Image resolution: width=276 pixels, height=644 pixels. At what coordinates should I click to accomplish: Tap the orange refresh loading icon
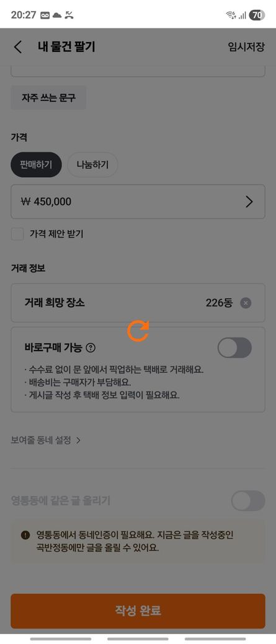point(138,331)
